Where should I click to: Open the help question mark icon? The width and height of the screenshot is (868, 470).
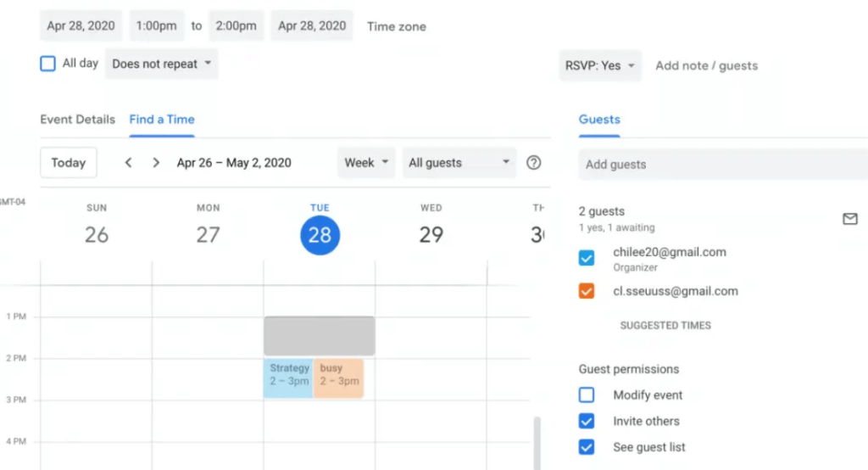pos(533,163)
